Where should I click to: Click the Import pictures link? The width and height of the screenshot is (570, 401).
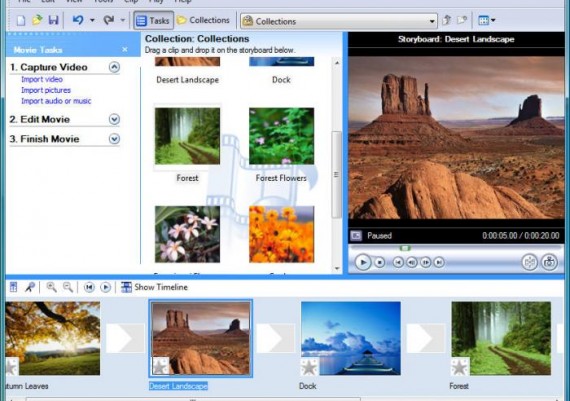(46, 90)
